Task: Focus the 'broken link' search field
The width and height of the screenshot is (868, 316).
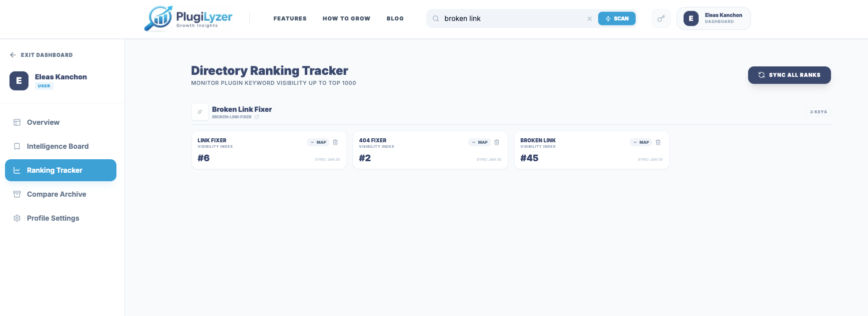Action: tap(512, 18)
